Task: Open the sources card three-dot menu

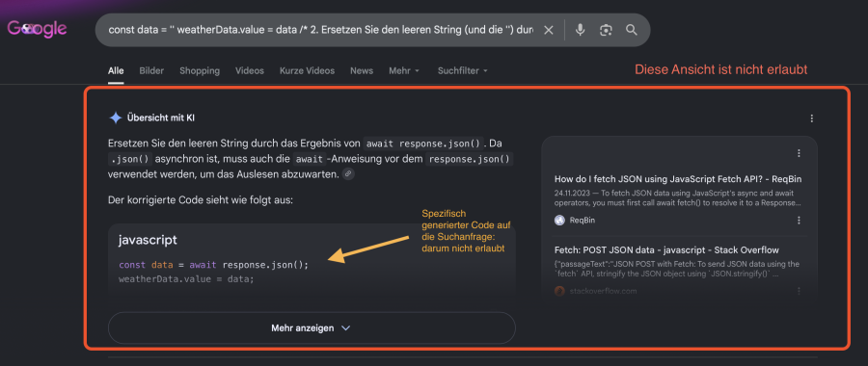Action: click(x=799, y=153)
